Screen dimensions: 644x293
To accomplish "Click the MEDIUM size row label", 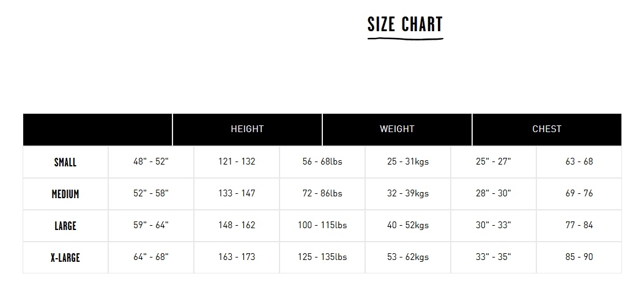I will coord(65,194).
